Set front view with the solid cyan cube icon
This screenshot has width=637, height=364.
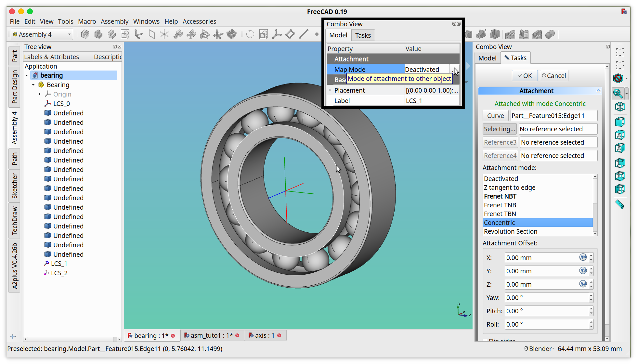[620, 122]
